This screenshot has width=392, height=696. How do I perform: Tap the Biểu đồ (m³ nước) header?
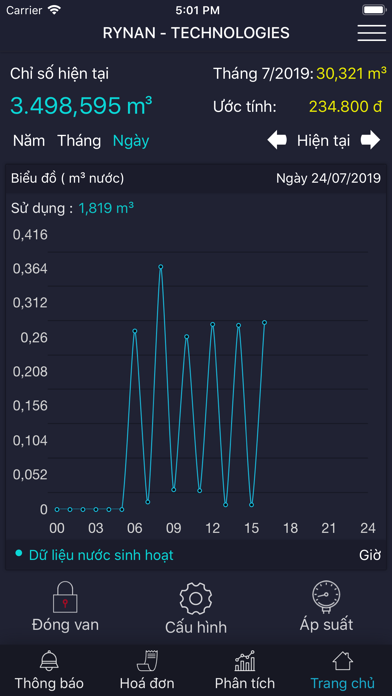click(67, 178)
